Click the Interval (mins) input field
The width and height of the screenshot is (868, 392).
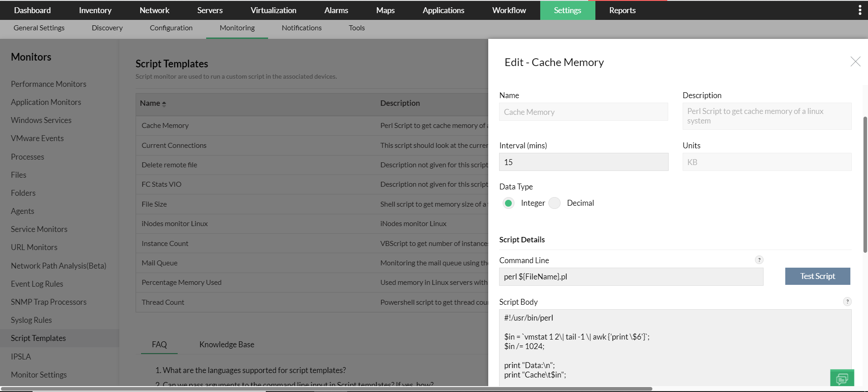point(583,162)
